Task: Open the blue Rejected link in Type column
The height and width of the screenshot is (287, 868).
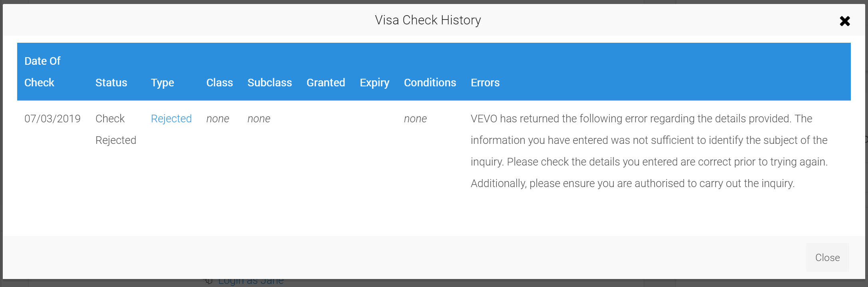Action: click(x=171, y=119)
